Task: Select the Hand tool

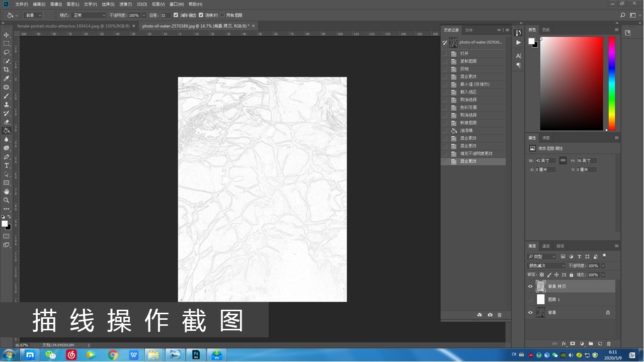Action: coord(7,192)
